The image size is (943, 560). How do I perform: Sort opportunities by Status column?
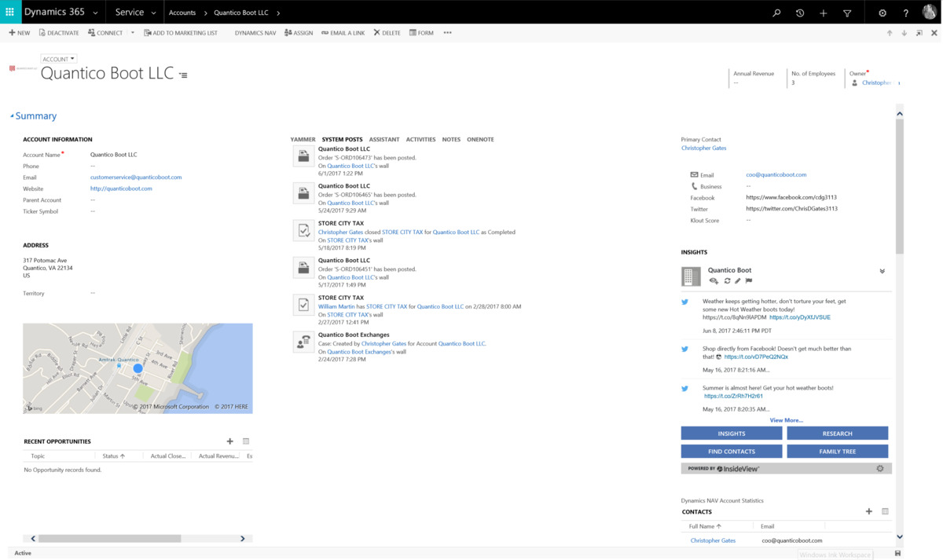tap(114, 456)
